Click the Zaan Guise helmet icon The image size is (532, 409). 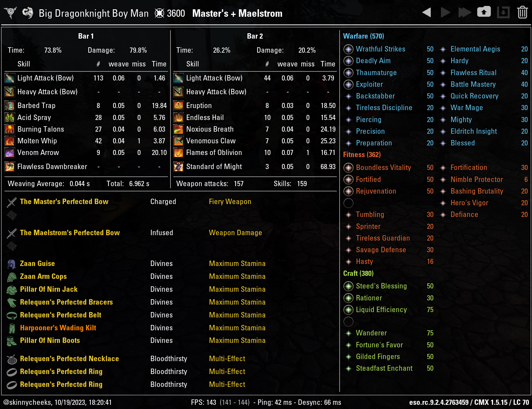click(x=12, y=264)
